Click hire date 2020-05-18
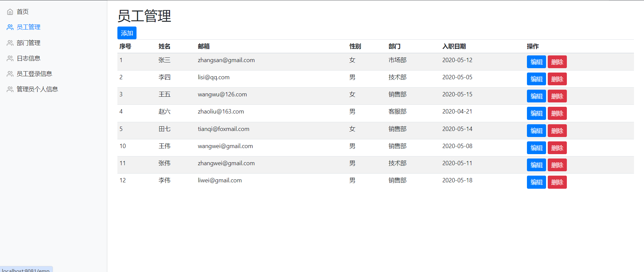This screenshot has width=644, height=272. pos(457,180)
